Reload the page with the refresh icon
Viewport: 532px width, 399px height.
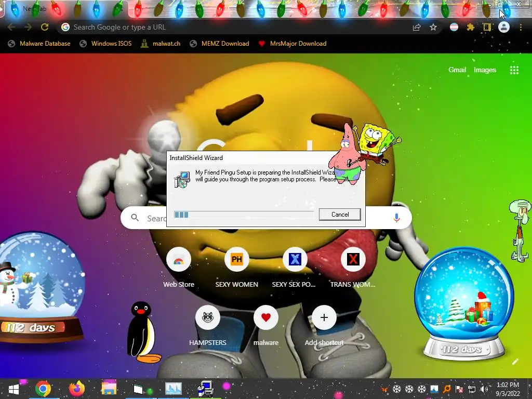[x=45, y=27]
